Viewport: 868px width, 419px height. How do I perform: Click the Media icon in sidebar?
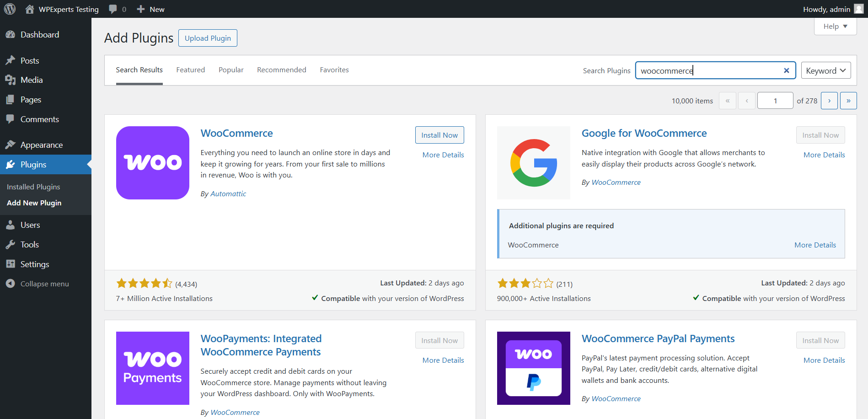pyautogui.click(x=10, y=80)
